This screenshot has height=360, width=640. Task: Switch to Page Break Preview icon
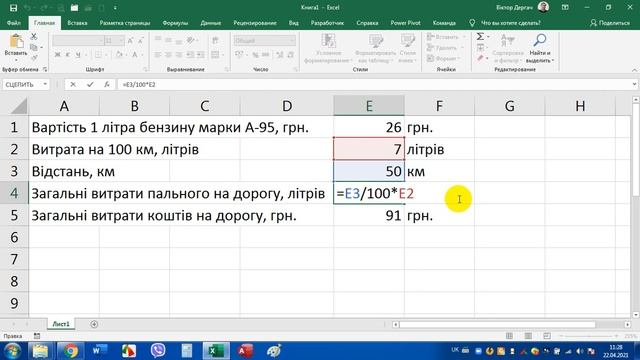(547, 336)
